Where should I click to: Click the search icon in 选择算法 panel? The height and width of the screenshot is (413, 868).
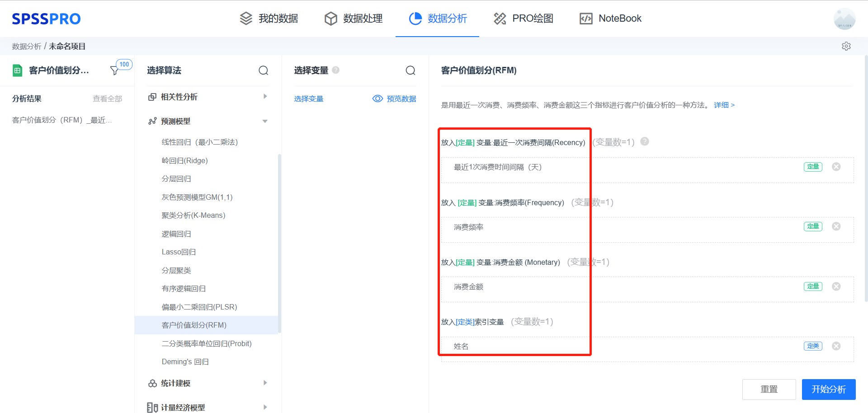pos(264,70)
